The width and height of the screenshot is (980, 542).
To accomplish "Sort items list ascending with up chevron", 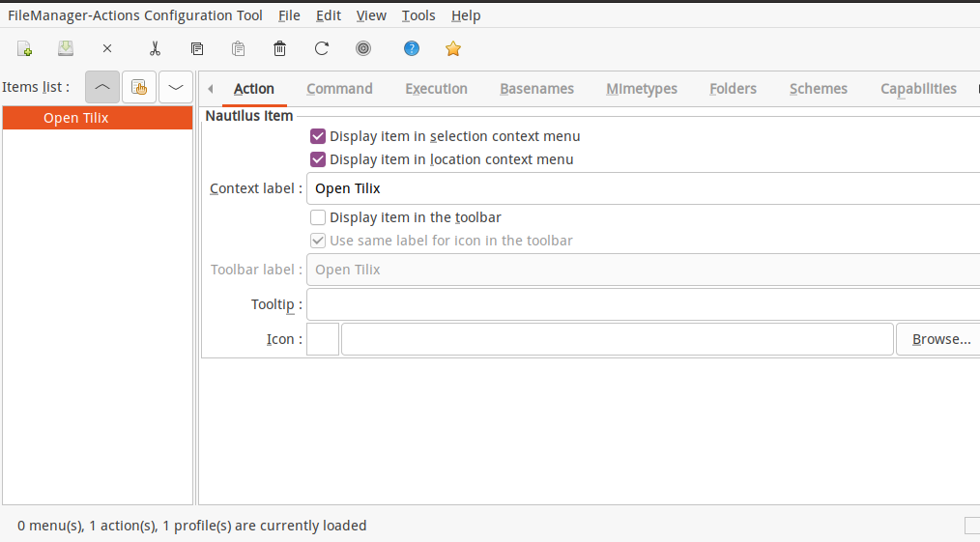I will point(102,87).
